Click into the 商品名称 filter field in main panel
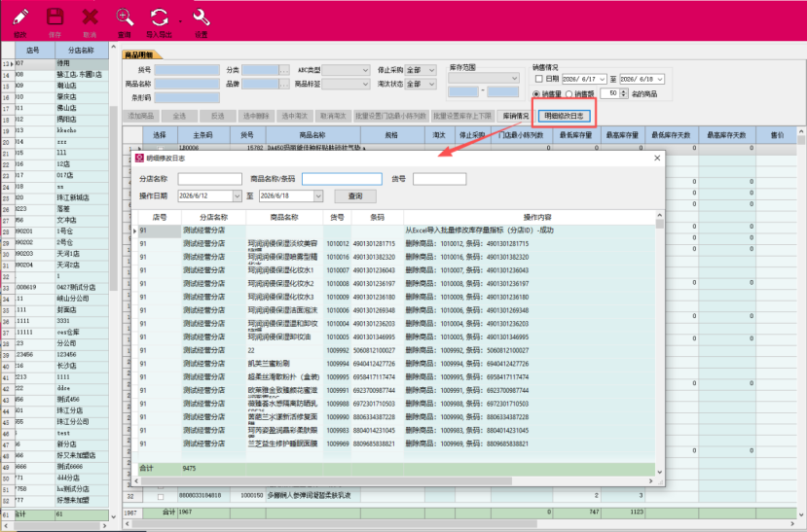This screenshot has width=807, height=532. pyautogui.click(x=187, y=84)
